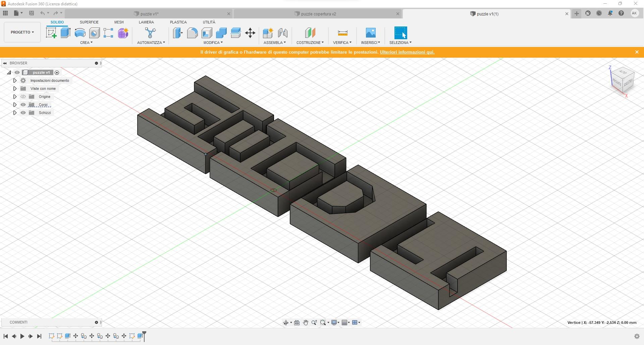The width and height of the screenshot is (644, 345).
Task: Switch to the MESH tab
Action: (119, 22)
